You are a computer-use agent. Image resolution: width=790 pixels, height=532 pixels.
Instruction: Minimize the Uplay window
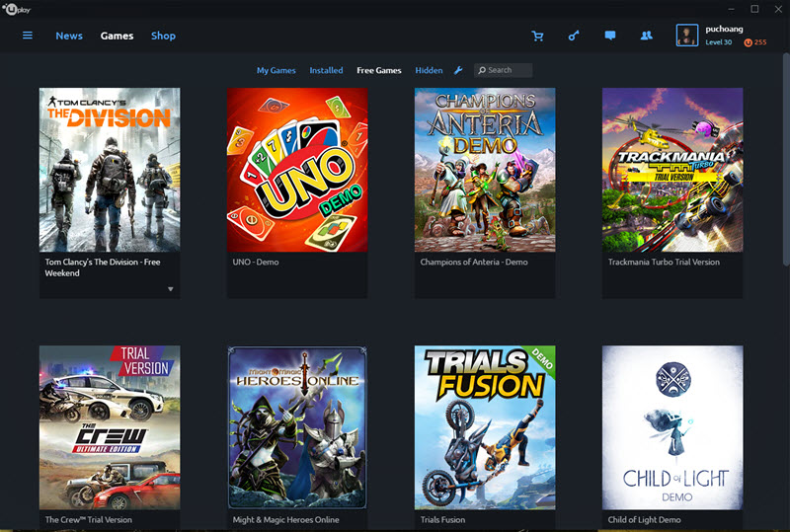pos(731,9)
